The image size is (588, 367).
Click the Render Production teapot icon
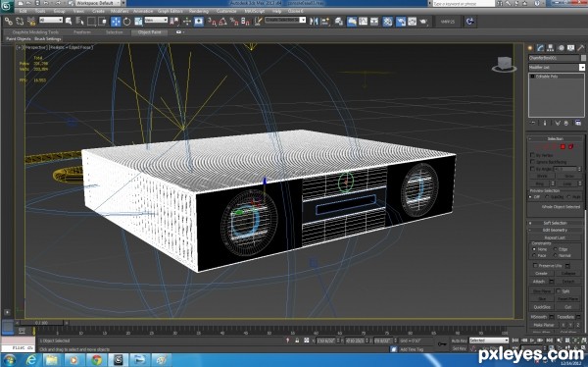423,22
